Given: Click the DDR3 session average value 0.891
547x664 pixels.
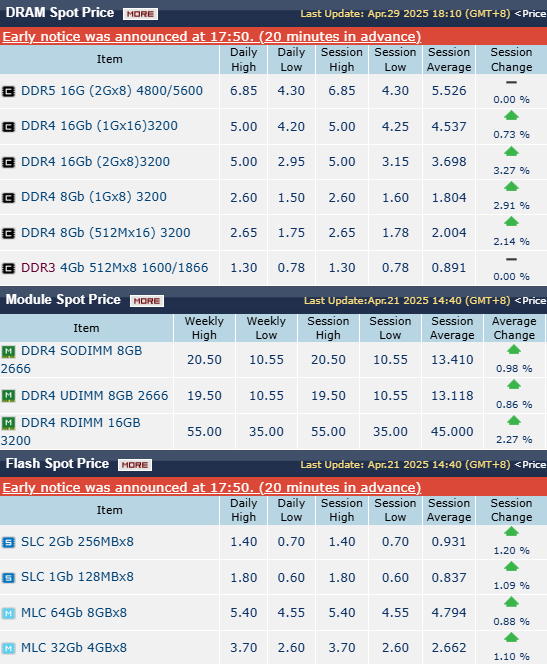Looking at the screenshot, I should (x=449, y=268).
